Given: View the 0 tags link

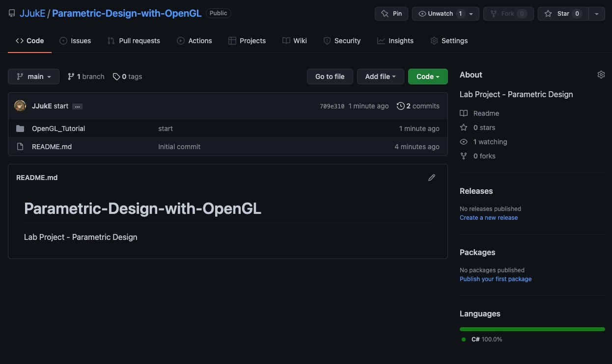Looking at the screenshot, I should [127, 77].
